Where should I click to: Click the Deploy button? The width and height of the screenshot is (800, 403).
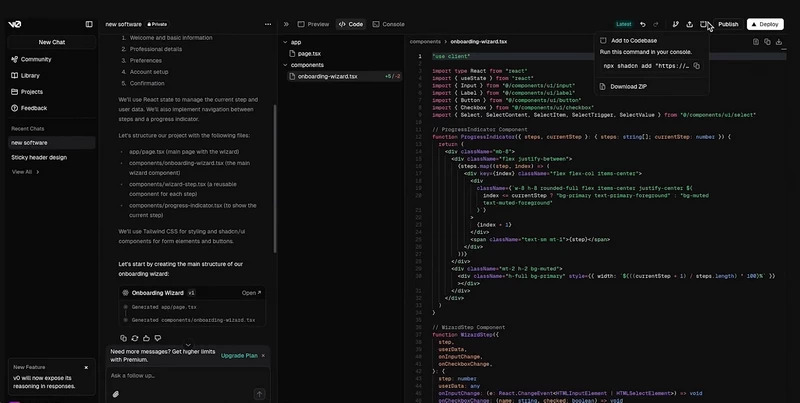[x=765, y=24]
